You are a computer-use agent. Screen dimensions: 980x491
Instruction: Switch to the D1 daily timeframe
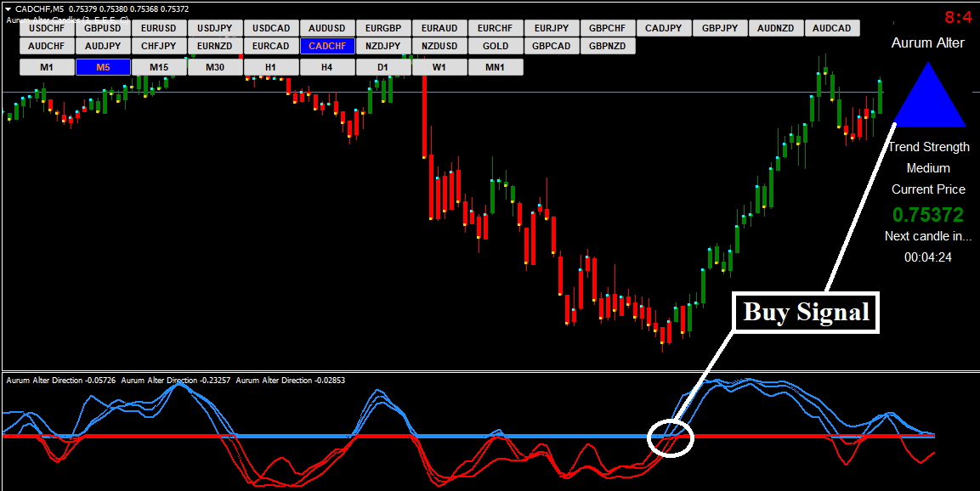coord(383,67)
